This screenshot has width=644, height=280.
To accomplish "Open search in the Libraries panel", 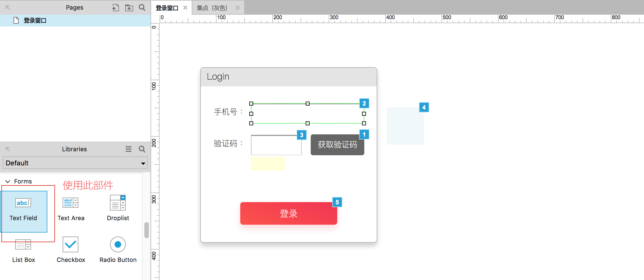I will coord(142,149).
